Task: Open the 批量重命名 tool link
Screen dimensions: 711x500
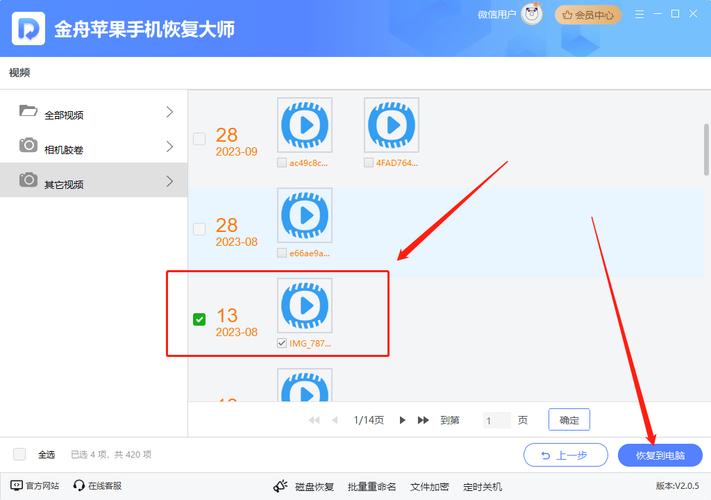Action: [x=372, y=486]
